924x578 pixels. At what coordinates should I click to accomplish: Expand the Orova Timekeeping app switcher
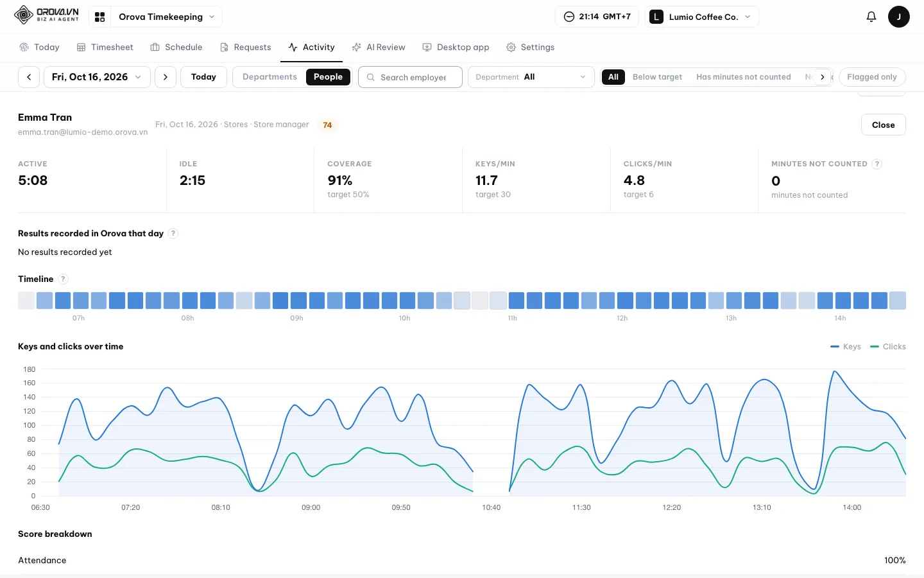tap(166, 17)
